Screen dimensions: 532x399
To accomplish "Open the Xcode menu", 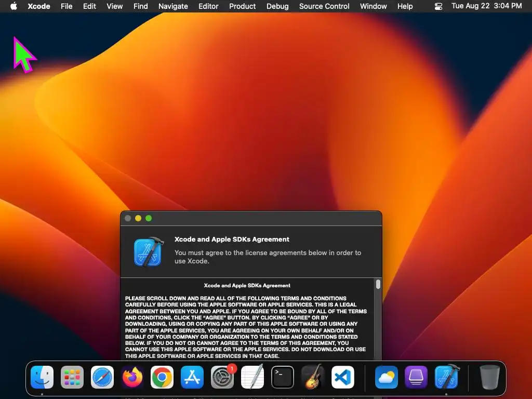I will coord(38,6).
